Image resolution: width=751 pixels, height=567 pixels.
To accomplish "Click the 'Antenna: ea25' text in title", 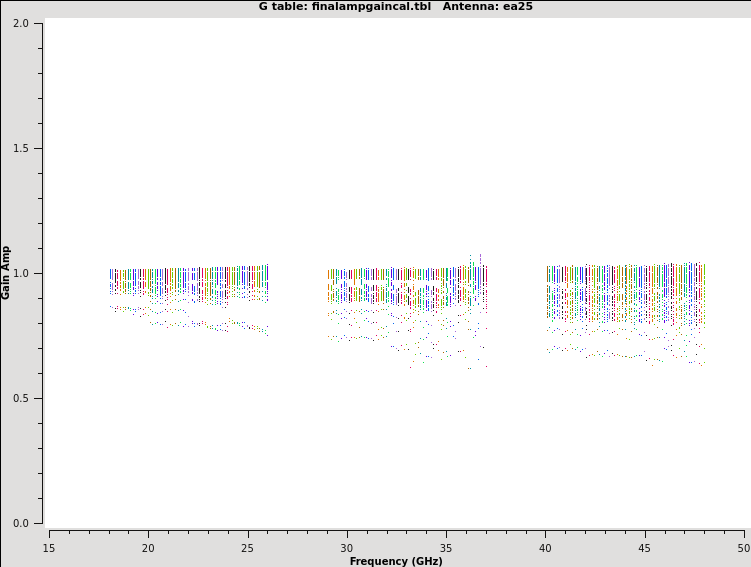I will [x=488, y=7].
